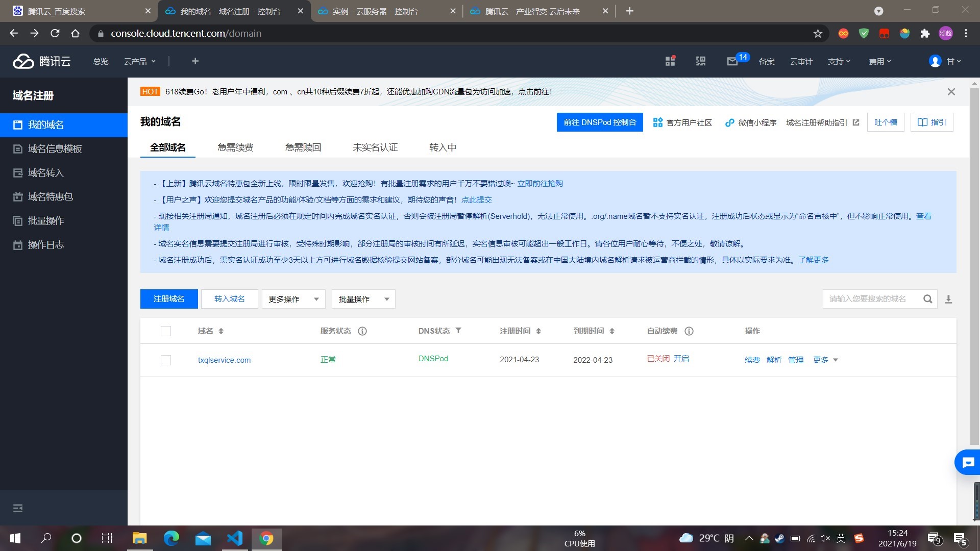The width and height of the screenshot is (980, 551).
Task: Click the domain search input field
Action: (873, 299)
